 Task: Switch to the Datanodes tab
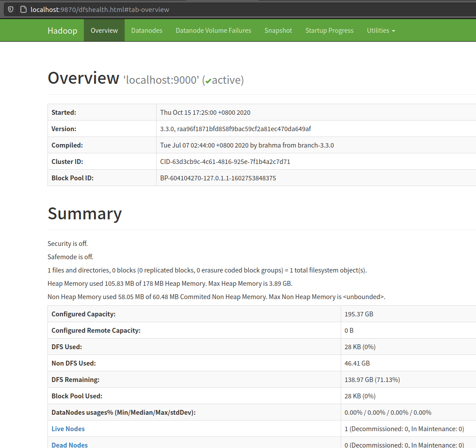coord(147,30)
